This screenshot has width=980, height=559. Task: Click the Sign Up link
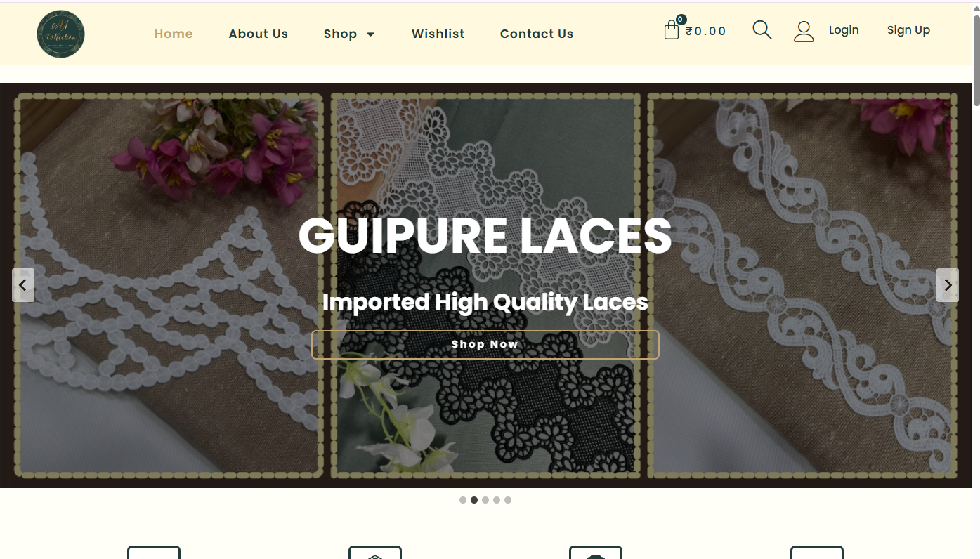coord(908,30)
